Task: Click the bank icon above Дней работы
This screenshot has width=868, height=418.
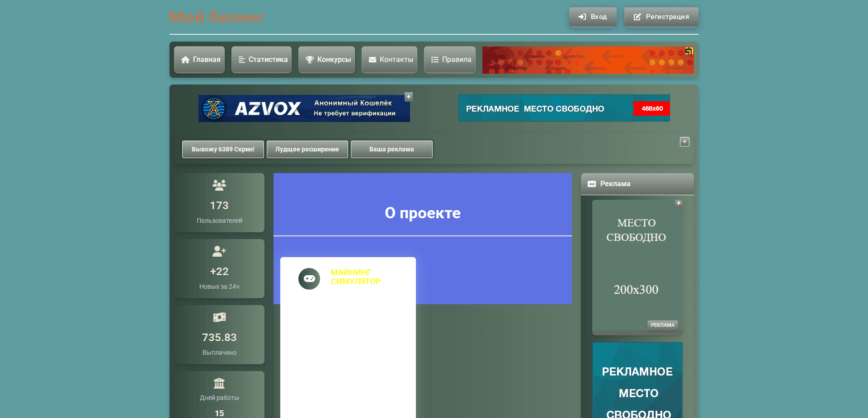Action: pyautogui.click(x=219, y=383)
